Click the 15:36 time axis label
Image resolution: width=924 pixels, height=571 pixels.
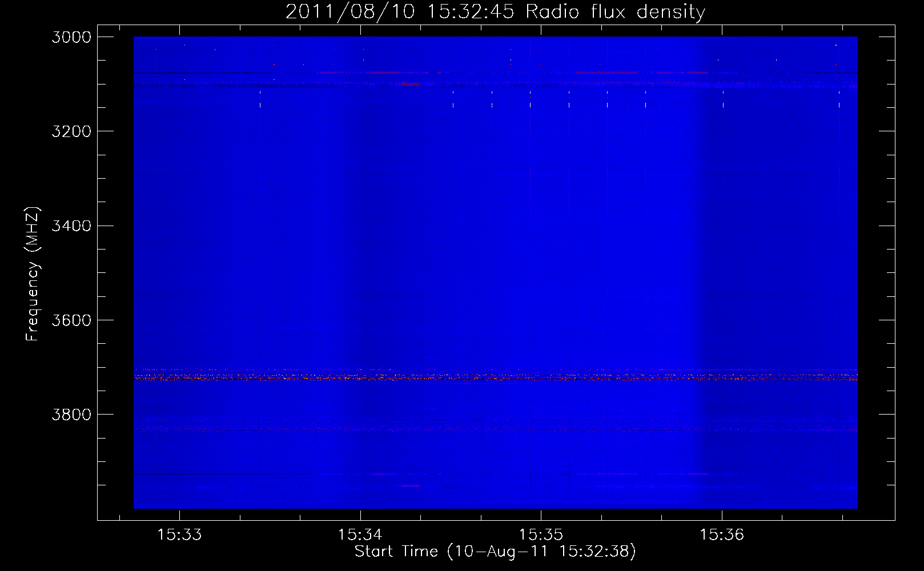pos(722,534)
